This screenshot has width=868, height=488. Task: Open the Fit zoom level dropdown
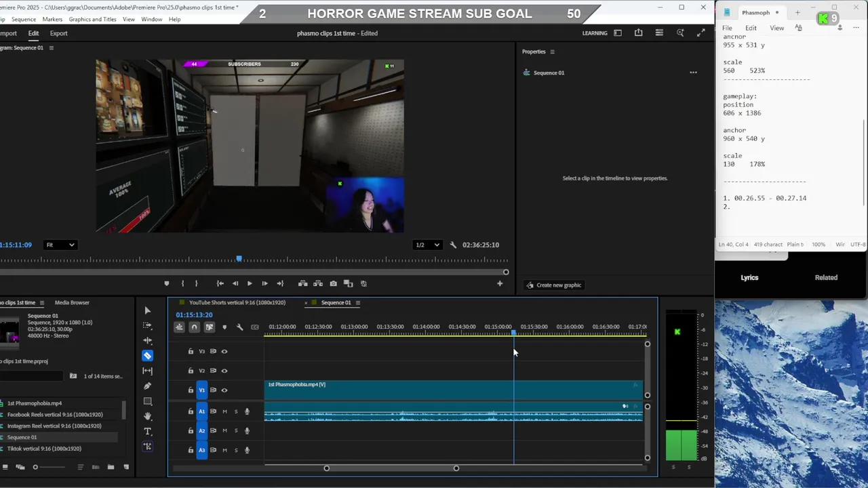(x=60, y=245)
